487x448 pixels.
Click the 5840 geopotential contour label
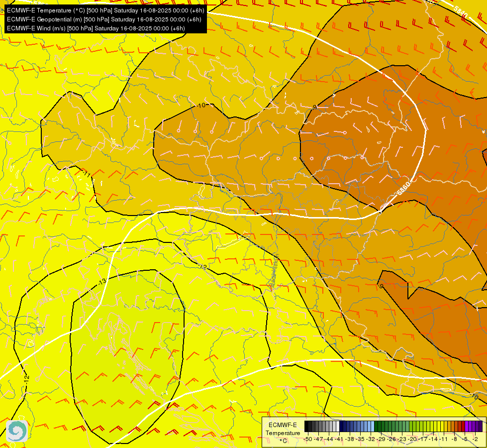[x=461, y=11]
